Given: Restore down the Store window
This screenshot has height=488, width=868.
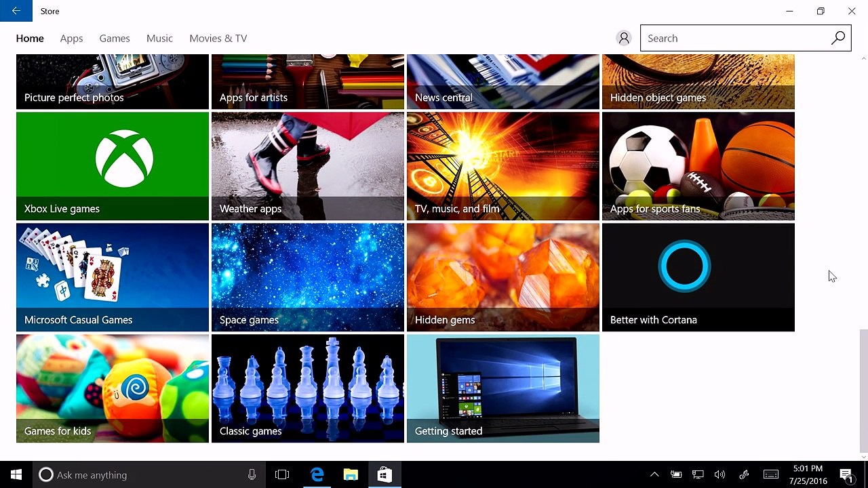Looking at the screenshot, I should [x=821, y=11].
